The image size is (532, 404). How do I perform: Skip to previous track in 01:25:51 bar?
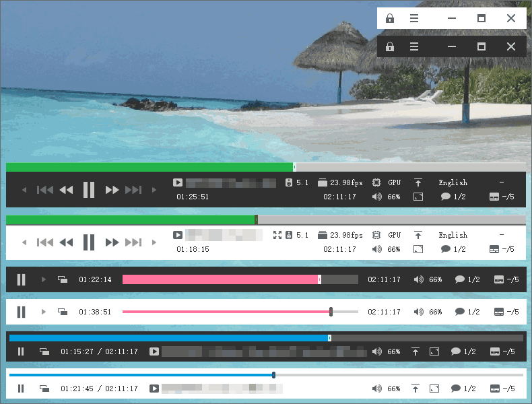click(45, 190)
